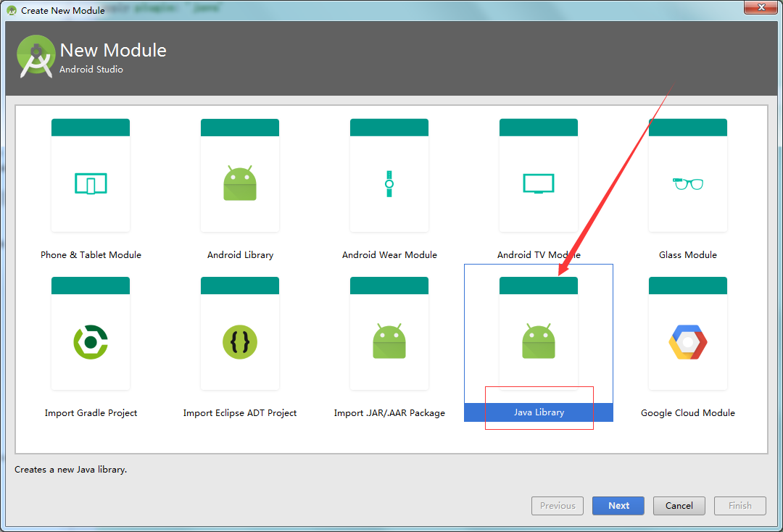The image size is (783, 532).
Task: Select the Import .JAR/.AAR Package icon
Action: tap(389, 341)
